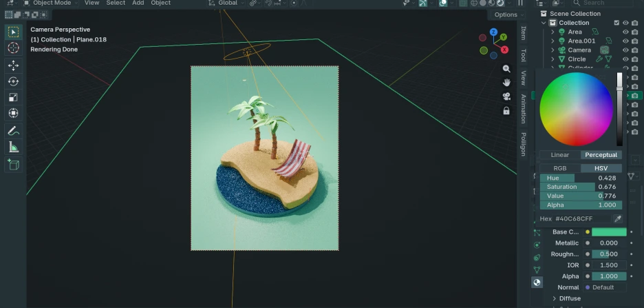Select the Measure tool
The image size is (644, 308).
(x=14, y=147)
